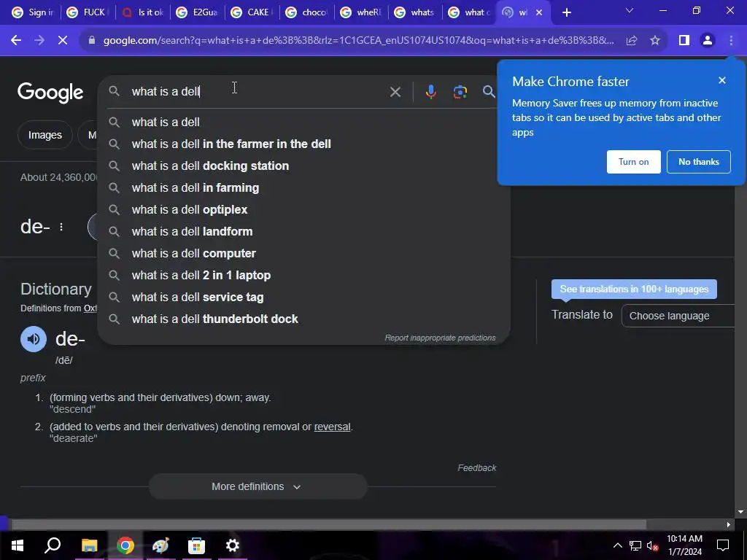Open Choose language dropdown

point(678,316)
